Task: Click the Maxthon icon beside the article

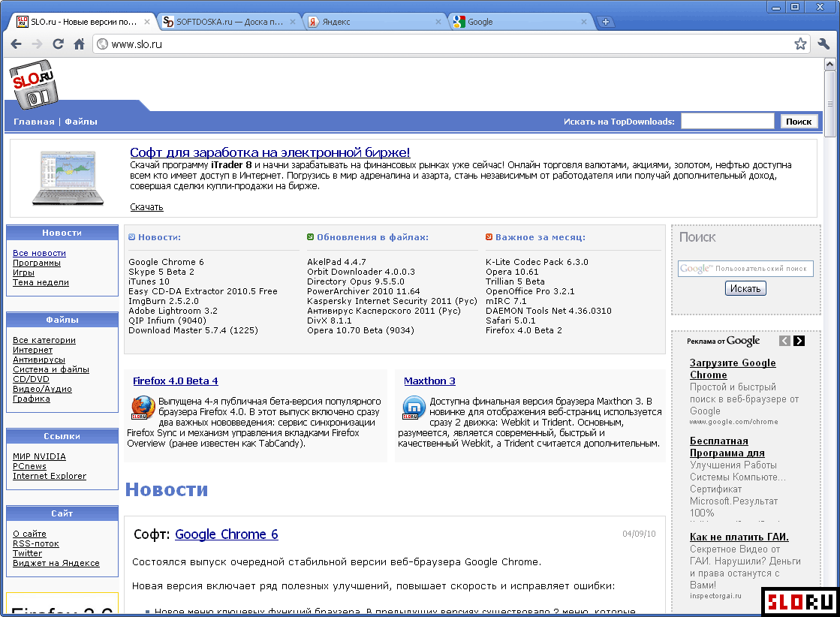Action: pos(414,407)
